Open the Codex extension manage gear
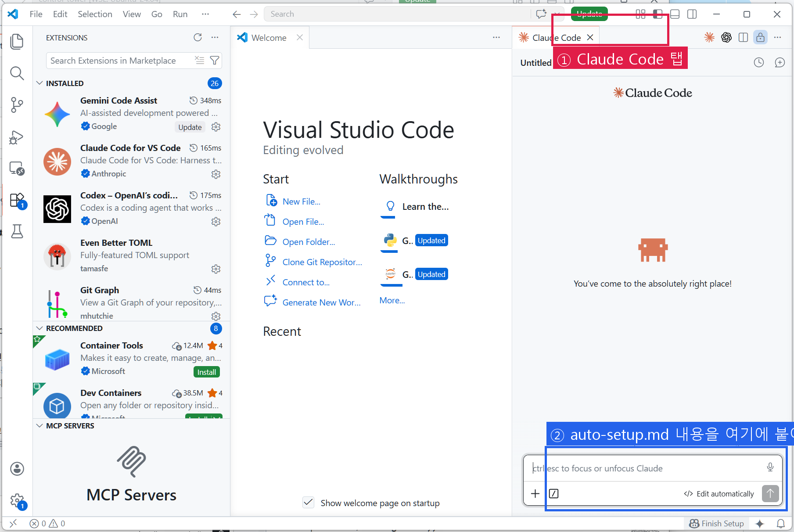The width and height of the screenshot is (794, 532). (x=216, y=222)
